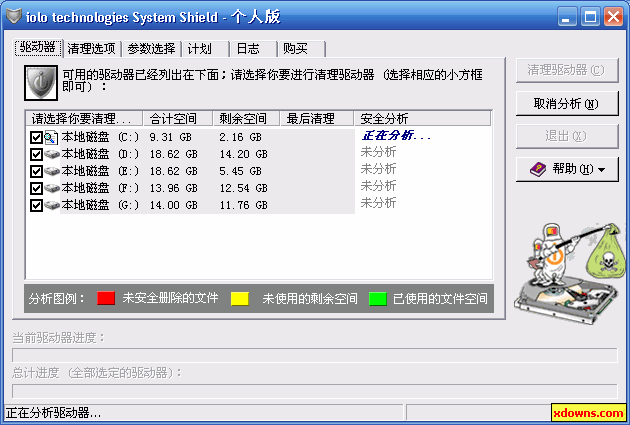This screenshot has width=630, height=425.
Task: Click the 14.00 GB total space value
Action: point(174,205)
